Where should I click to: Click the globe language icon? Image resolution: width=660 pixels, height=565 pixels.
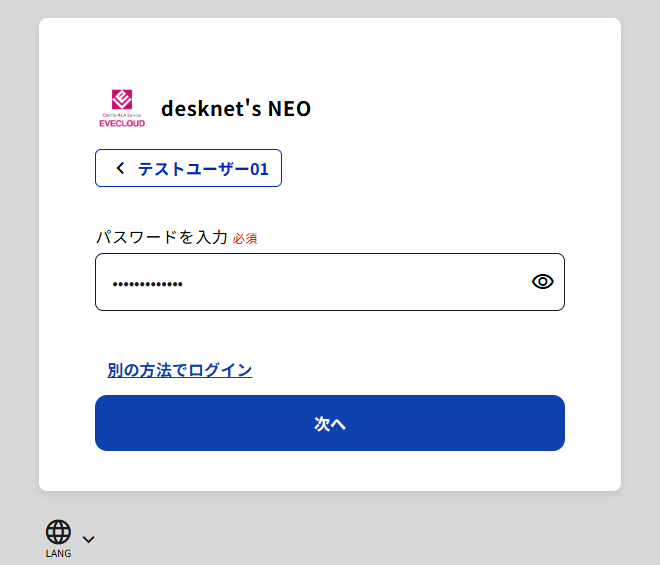pyautogui.click(x=58, y=532)
